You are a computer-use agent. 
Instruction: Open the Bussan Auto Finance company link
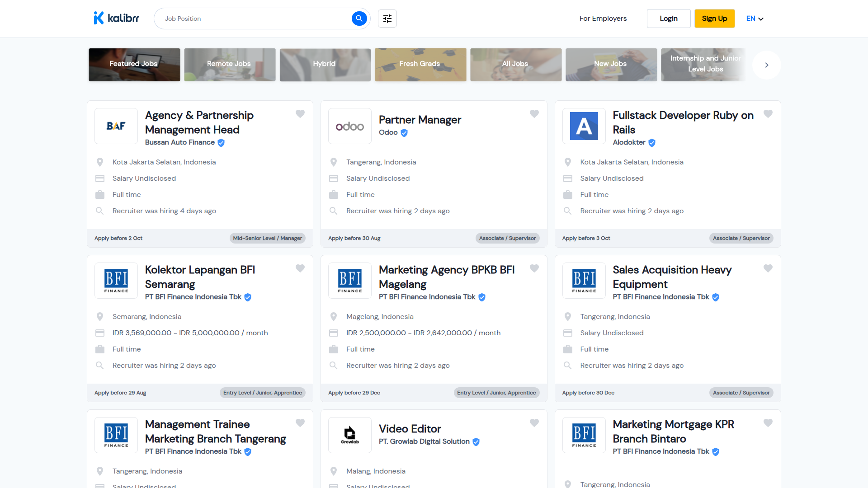(x=180, y=142)
